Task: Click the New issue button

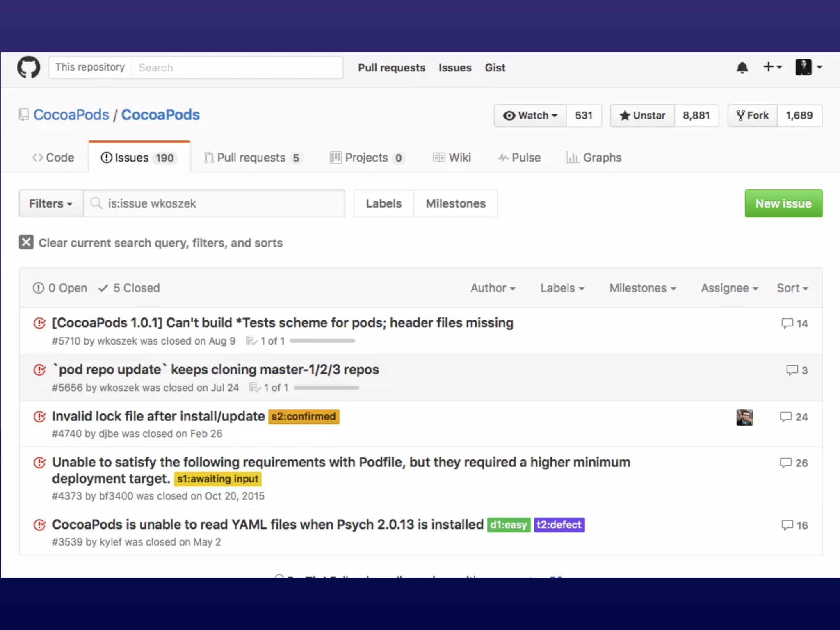Action: tap(783, 203)
